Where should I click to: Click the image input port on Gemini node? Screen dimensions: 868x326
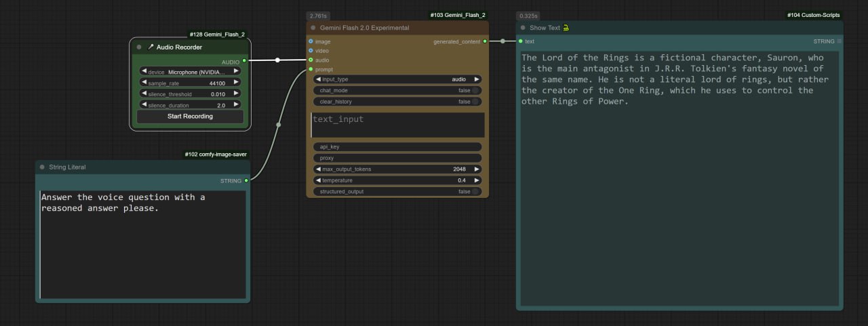point(311,41)
